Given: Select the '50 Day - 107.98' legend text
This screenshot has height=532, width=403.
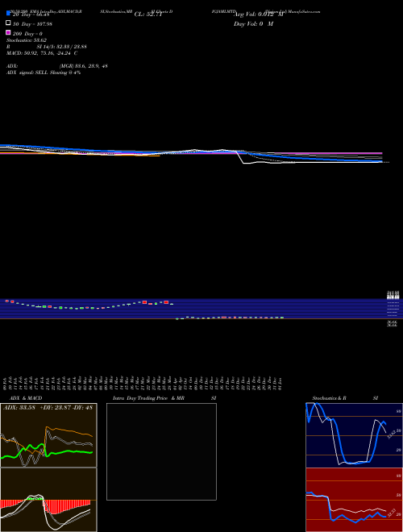Looking at the screenshot, I should coord(32,23).
